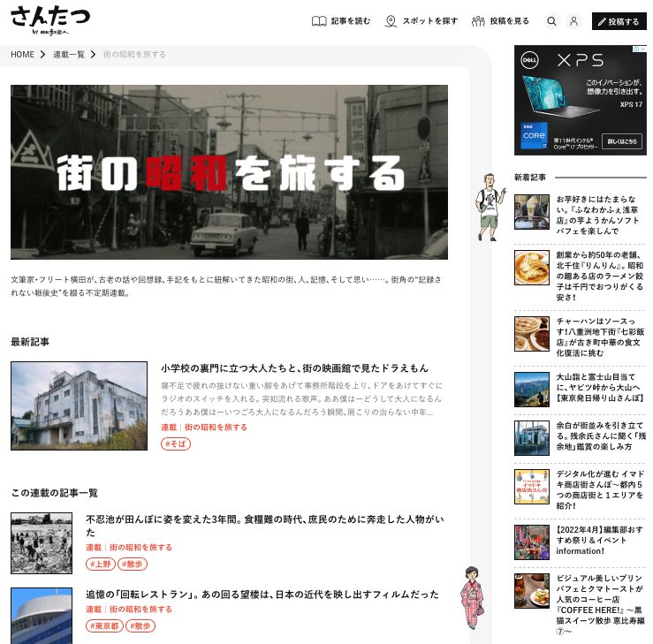Open the 不忍池 rice paddy article title
The height and width of the screenshot is (644, 653).
264,526
